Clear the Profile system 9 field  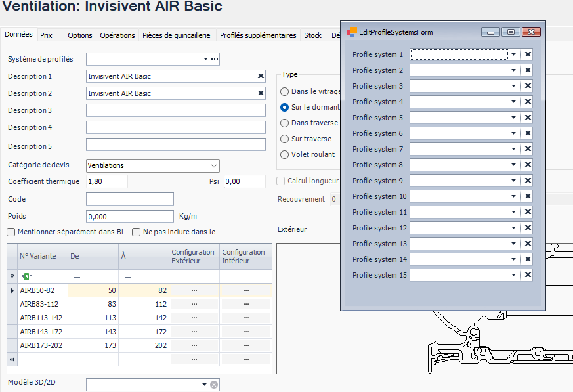click(x=528, y=181)
